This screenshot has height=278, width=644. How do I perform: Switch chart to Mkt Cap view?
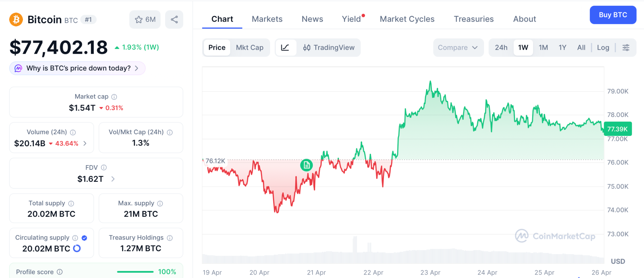[250, 47]
